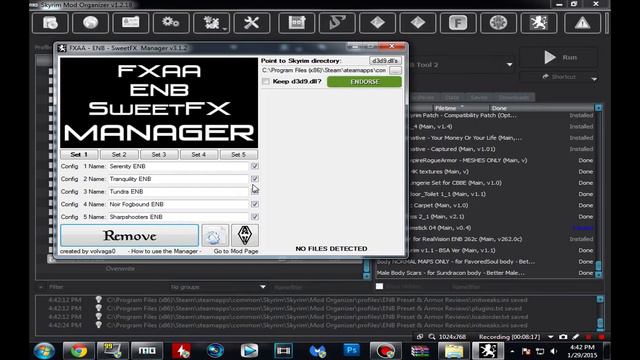
Task: Select Set 2 tab
Action: click(119, 154)
